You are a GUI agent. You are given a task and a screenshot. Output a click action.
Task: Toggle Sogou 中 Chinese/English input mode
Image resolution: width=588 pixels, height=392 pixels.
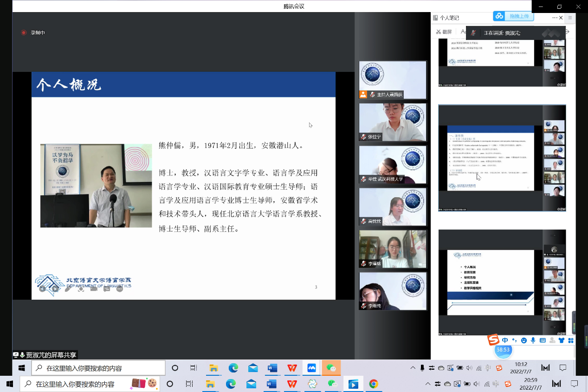click(505, 341)
